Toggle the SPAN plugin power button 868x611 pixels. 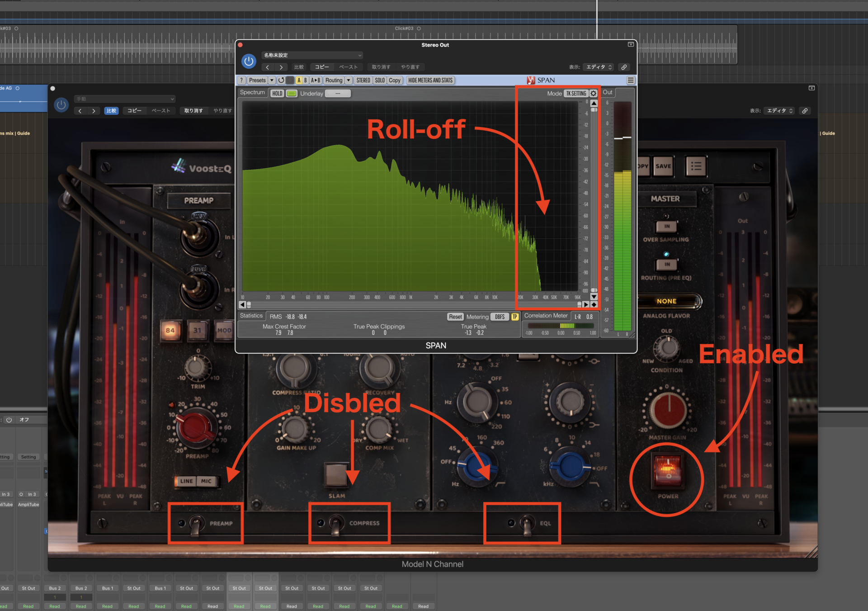pyautogui.click(x=248, y=61)
